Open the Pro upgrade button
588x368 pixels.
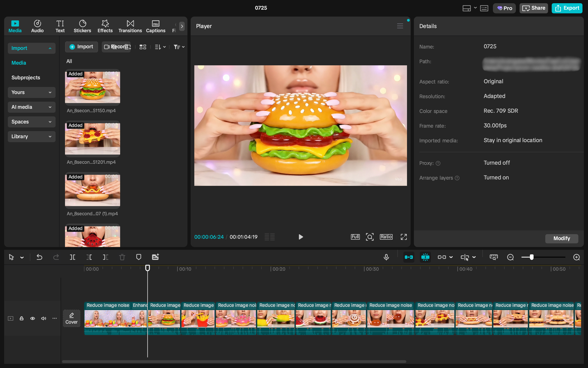pos(505,8)
